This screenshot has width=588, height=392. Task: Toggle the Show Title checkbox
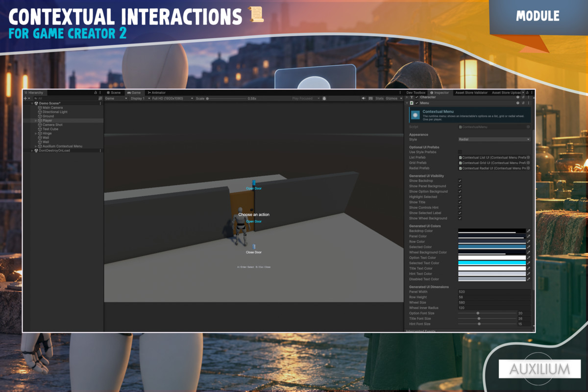460,202
